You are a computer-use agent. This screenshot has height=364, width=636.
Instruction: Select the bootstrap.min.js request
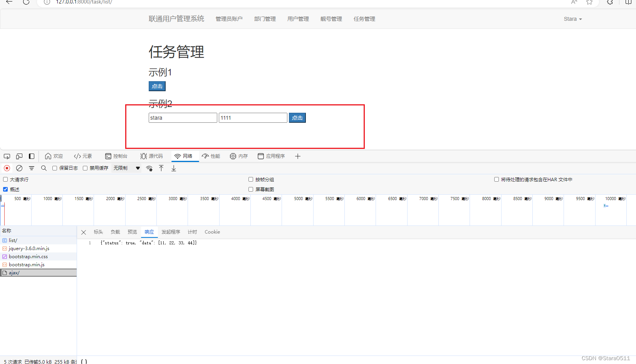(x=39, y=265)
